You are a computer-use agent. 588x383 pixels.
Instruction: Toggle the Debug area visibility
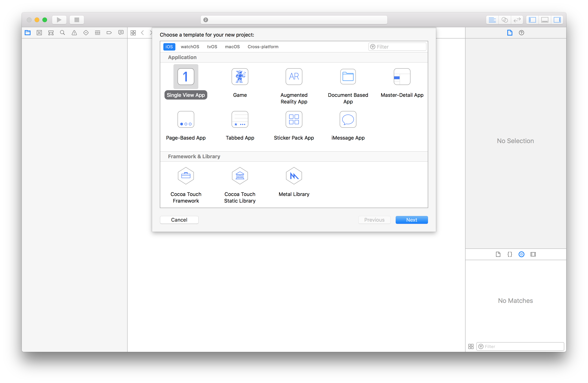[545, 20]
